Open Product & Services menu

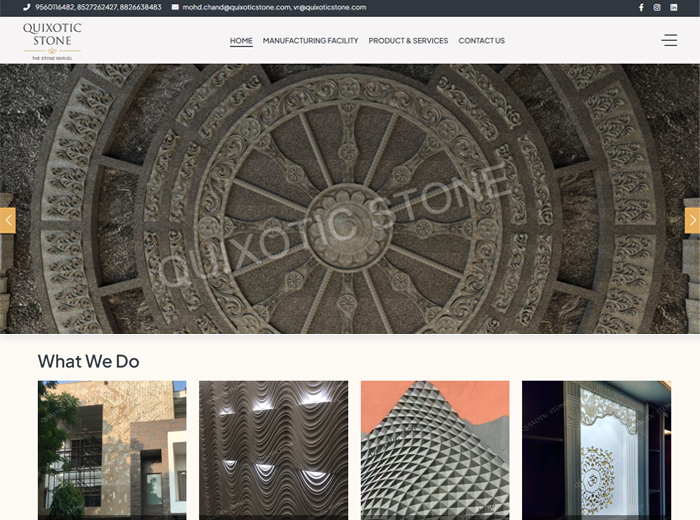408,41
